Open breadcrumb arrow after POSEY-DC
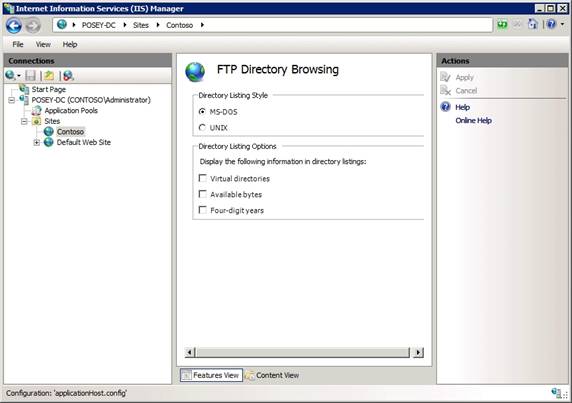This screenshot has width=572, height=403. pos(125,25)
